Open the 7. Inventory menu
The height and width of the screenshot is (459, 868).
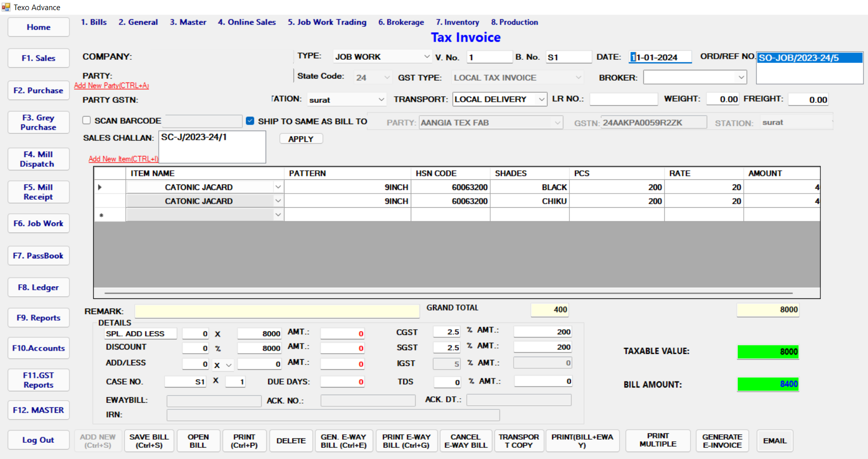click(x=457, y=22)
